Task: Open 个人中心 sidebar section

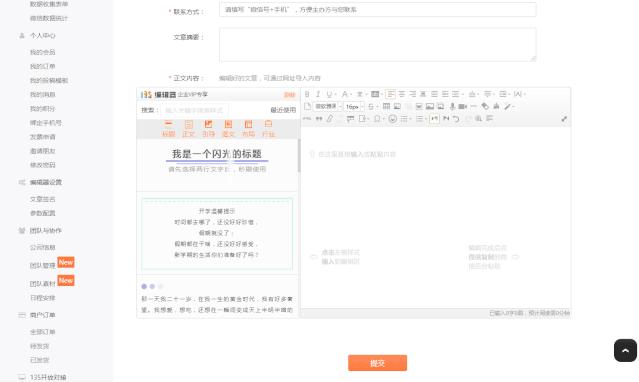Action: pyautogui.click(x=42, y=35)
